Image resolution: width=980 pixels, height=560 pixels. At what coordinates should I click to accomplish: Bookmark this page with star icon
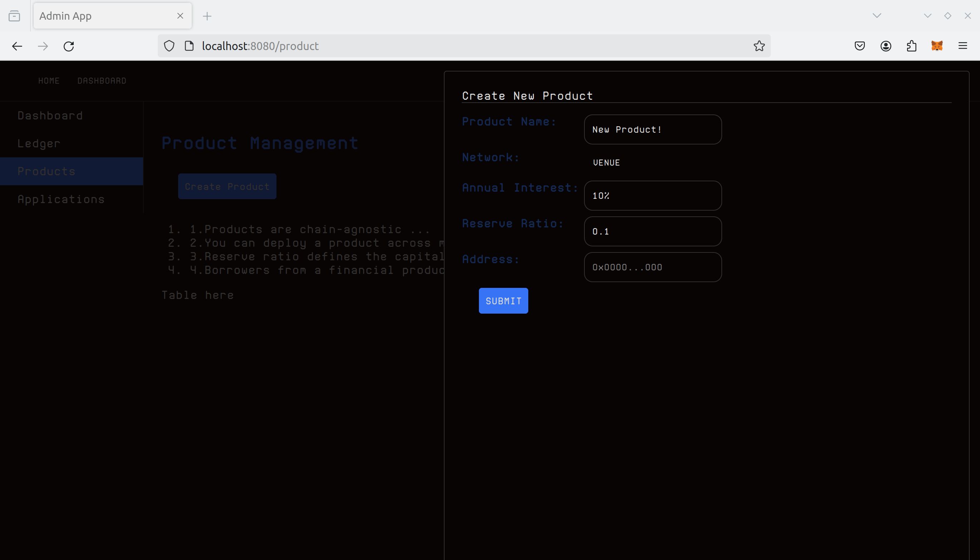(759, 46)
